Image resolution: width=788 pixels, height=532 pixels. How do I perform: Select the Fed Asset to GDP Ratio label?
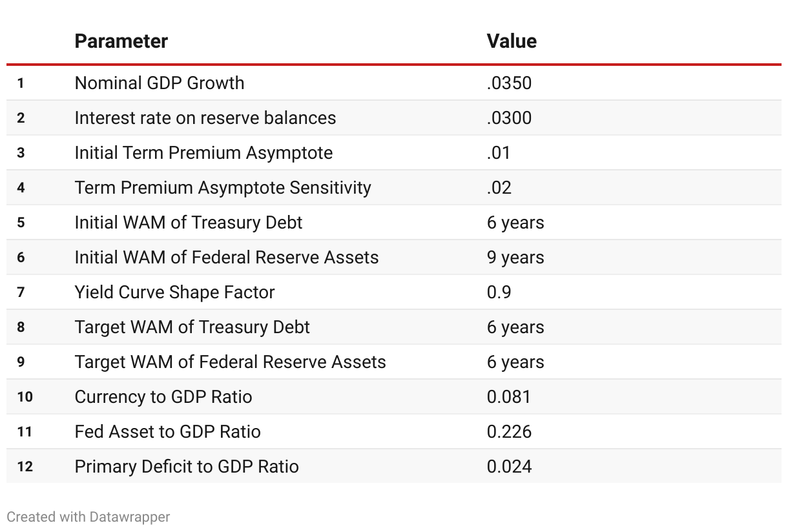click(167, 432)
